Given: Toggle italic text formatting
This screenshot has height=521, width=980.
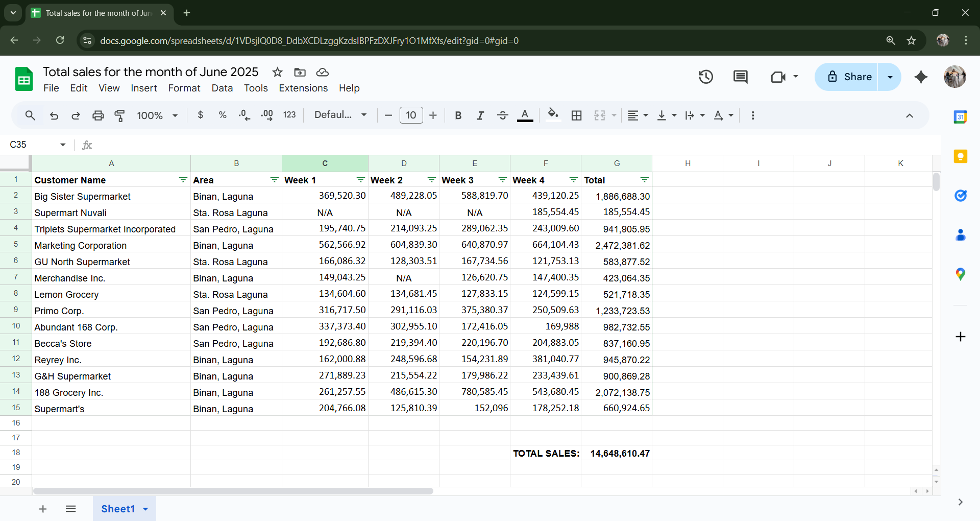Looking at the screenshot, I should point(480,115).
